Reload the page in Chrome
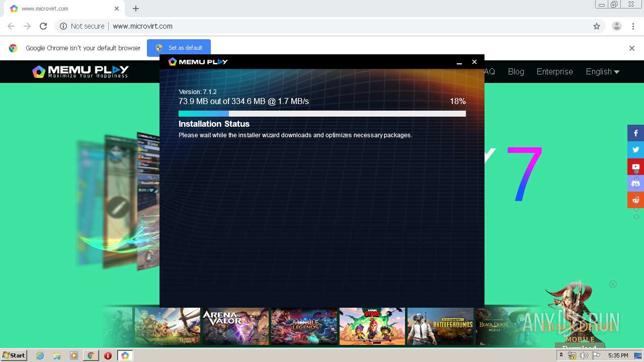Screen dimensions: 644x362 tap(43, 26)
